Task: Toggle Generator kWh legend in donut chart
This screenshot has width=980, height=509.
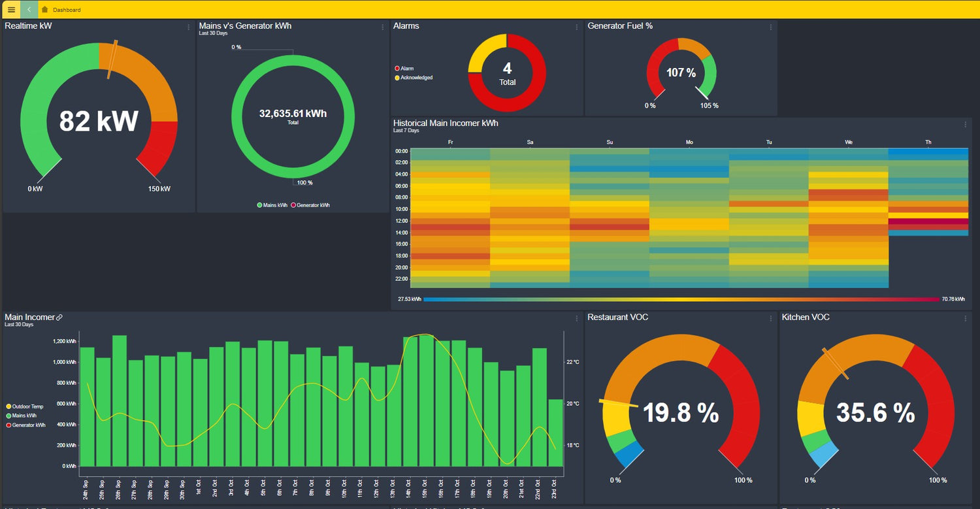Action: click(312, 205)
